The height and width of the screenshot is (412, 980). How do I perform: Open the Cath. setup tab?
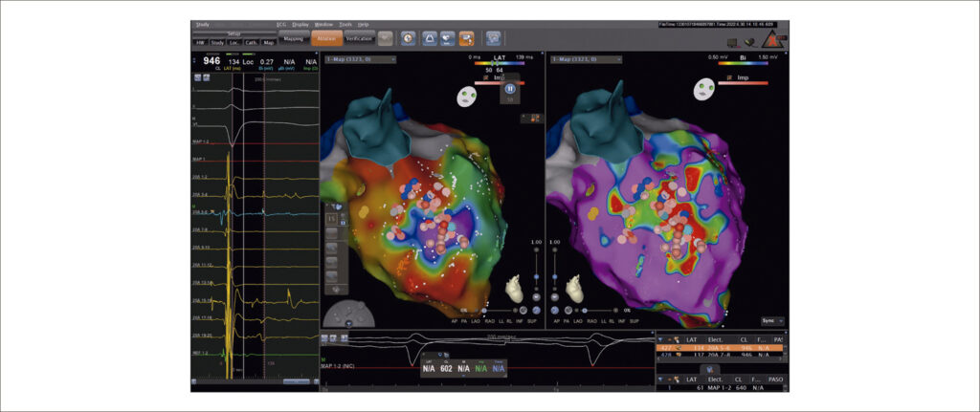[x=252, y=42]
